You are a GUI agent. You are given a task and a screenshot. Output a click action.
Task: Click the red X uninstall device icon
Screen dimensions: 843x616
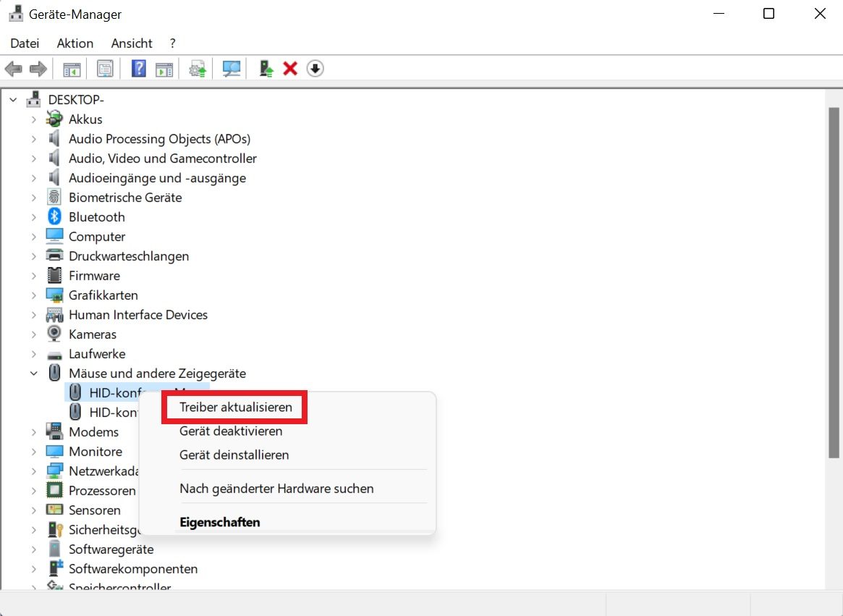click(x=290, y=69)
